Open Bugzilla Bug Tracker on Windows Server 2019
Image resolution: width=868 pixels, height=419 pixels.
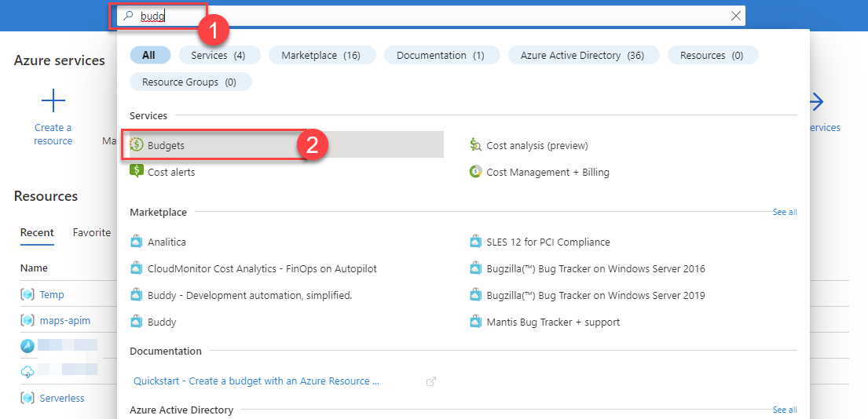595,295
